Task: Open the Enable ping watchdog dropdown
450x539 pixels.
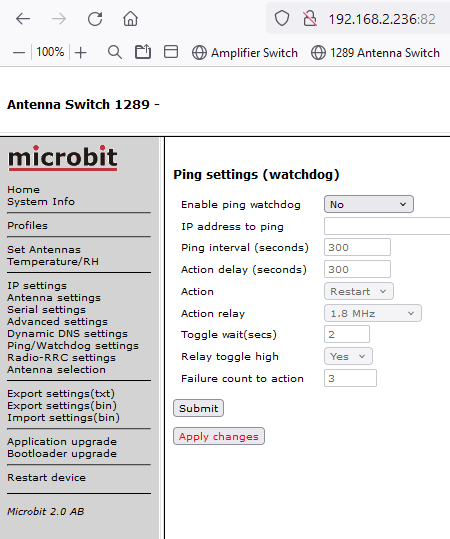Action: coord(369,204)
